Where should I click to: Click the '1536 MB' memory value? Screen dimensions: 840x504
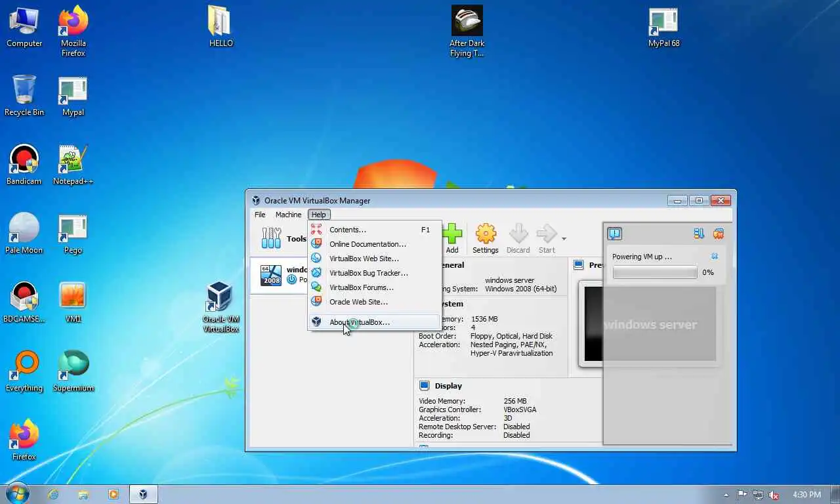point(484,319)
